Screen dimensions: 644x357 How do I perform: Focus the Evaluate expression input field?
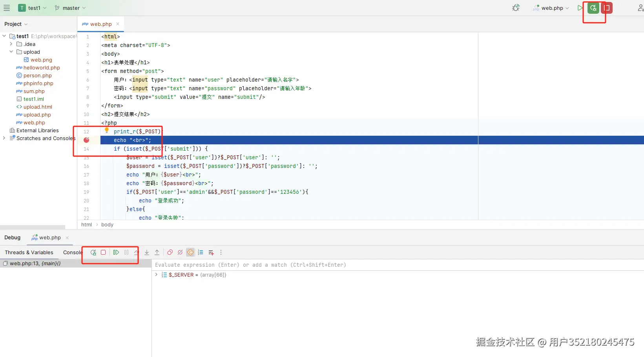click(399, 265)
